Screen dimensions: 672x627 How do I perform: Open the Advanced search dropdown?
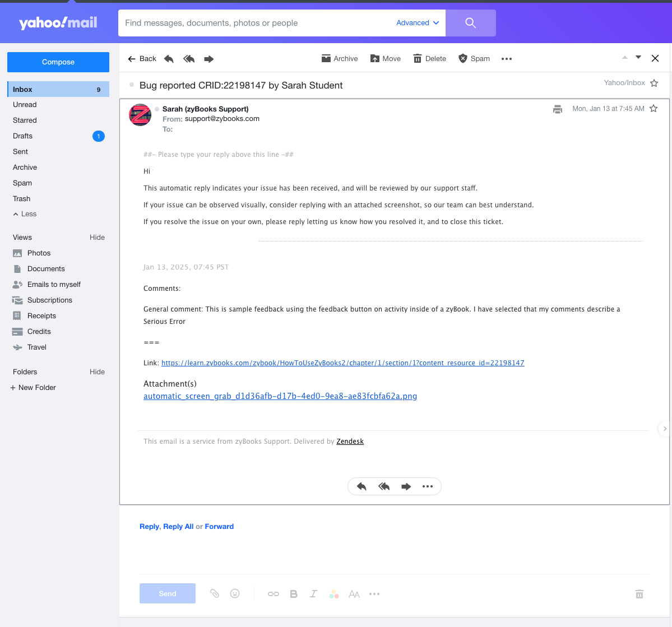418,23
